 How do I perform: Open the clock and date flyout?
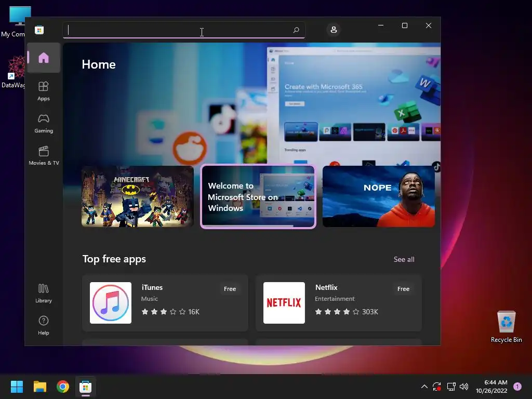point(491,387)
